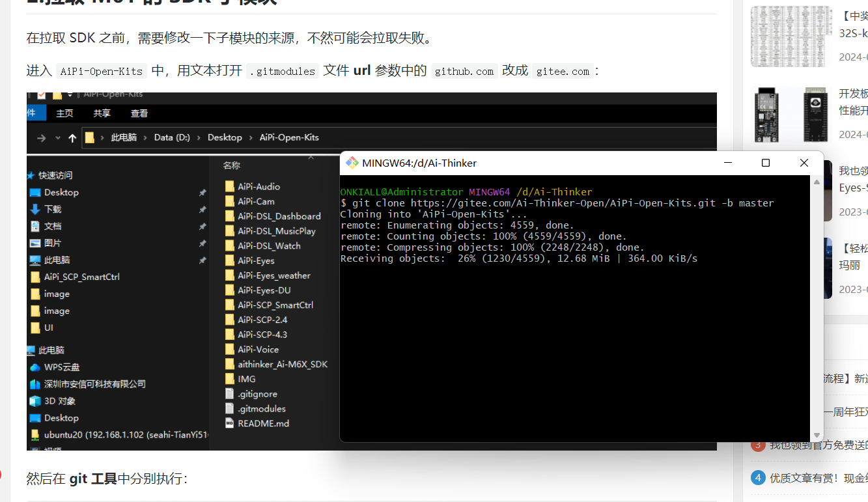Image resolution: width=868 pixels, height=502 pixels.
Task: Click the AiPi-Eyes-DU folder icon
Action: 229,290
